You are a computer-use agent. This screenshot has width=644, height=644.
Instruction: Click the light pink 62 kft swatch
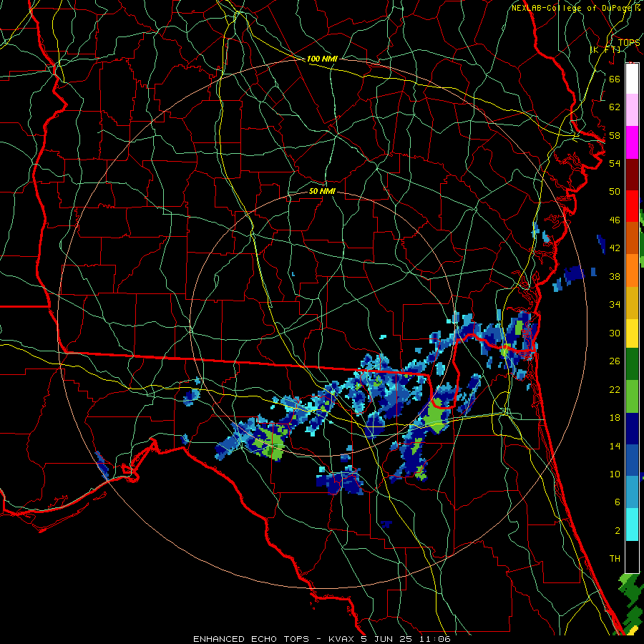coord(632,110)
